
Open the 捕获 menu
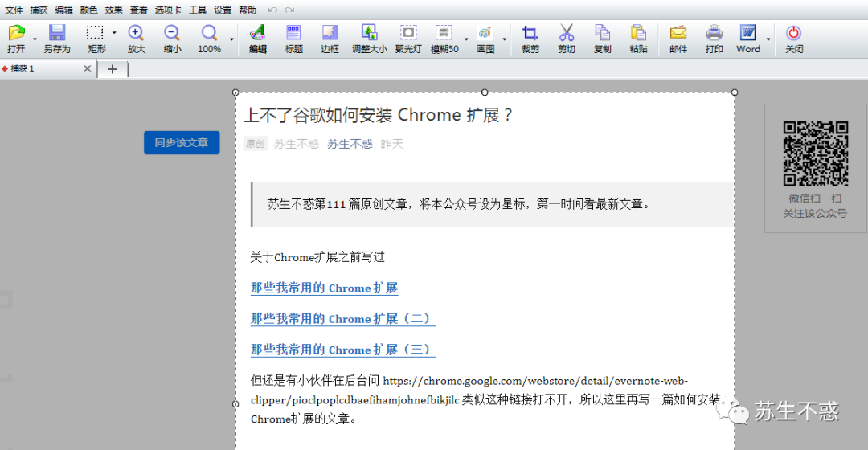39,10
